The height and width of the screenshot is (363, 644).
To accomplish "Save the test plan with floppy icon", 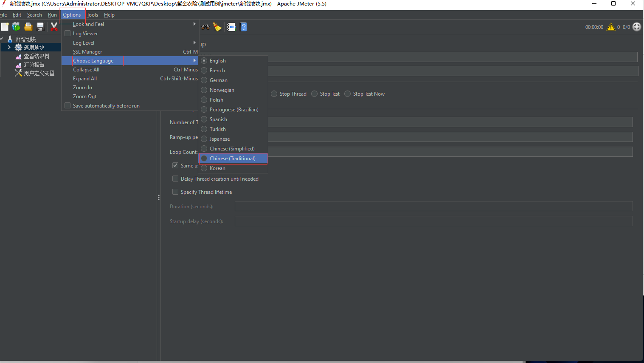I will click(40, 27).
